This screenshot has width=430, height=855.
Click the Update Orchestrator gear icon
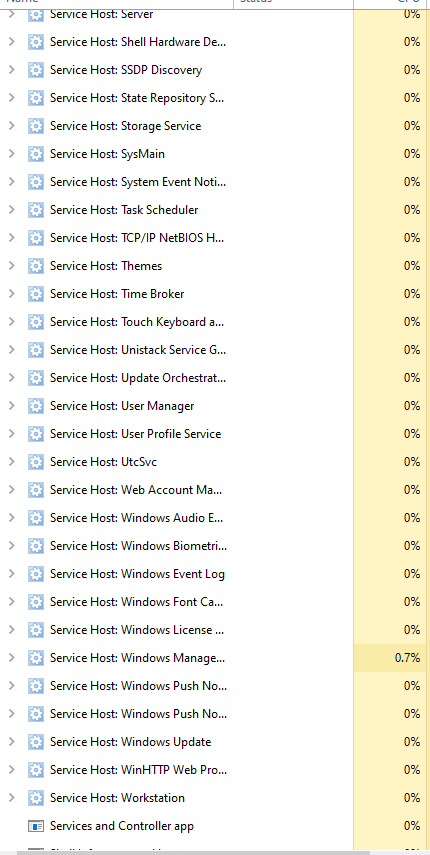click(35, 378)
